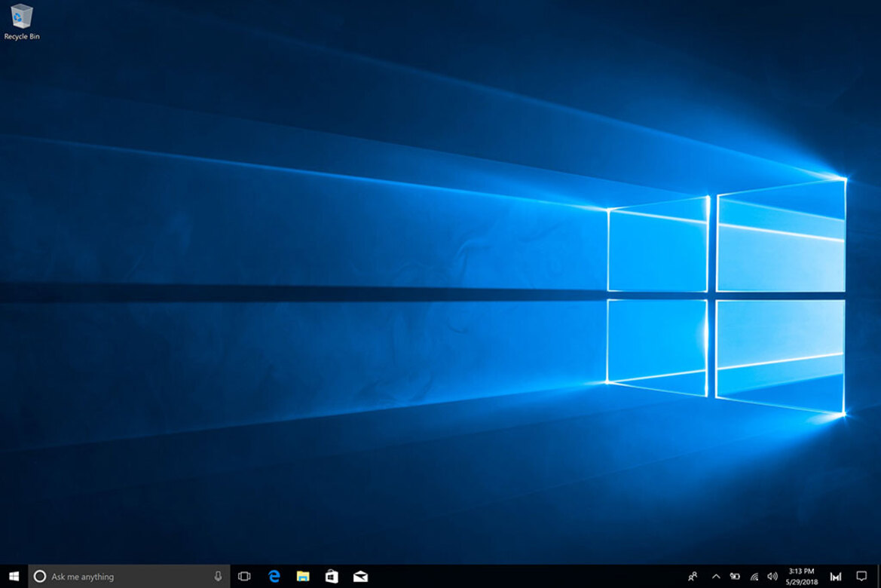881x588 pixels.
Task: Click the 'Ask me anything' search box
Action: (x=129, y=576)
